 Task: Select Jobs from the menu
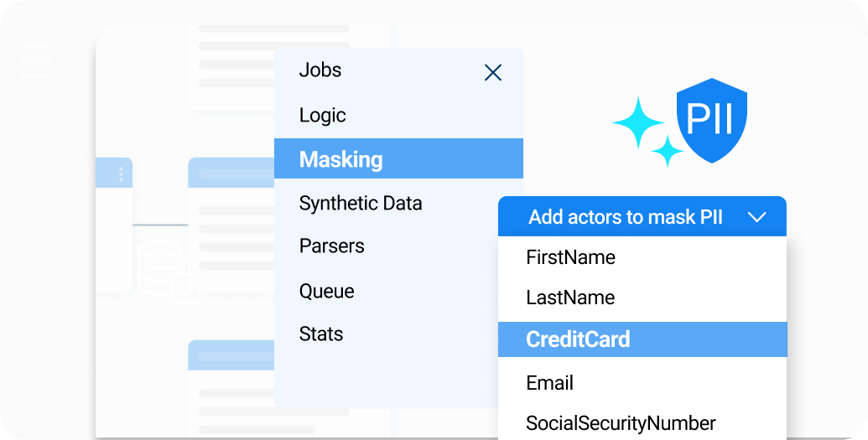click(320, 70)
